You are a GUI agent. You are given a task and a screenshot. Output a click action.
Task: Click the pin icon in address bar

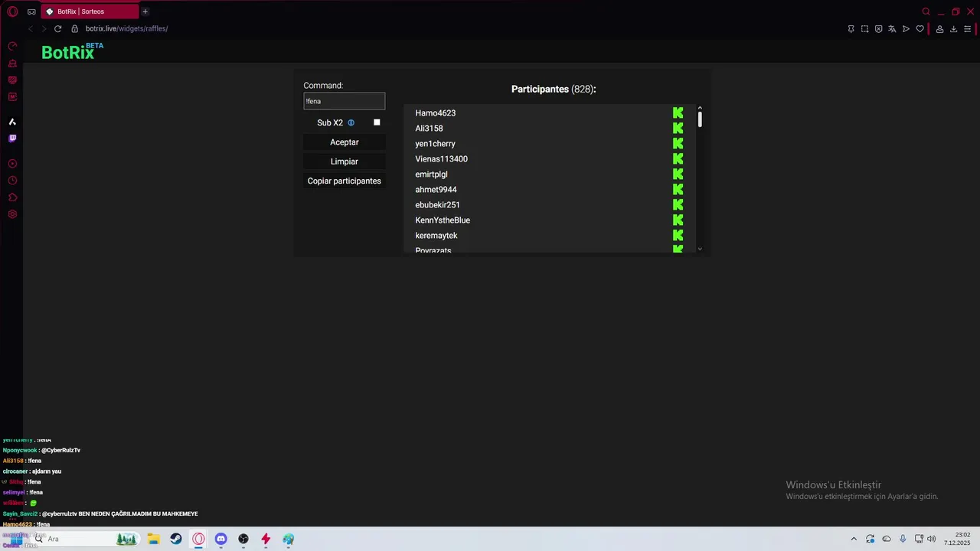[x=851, y=29]
